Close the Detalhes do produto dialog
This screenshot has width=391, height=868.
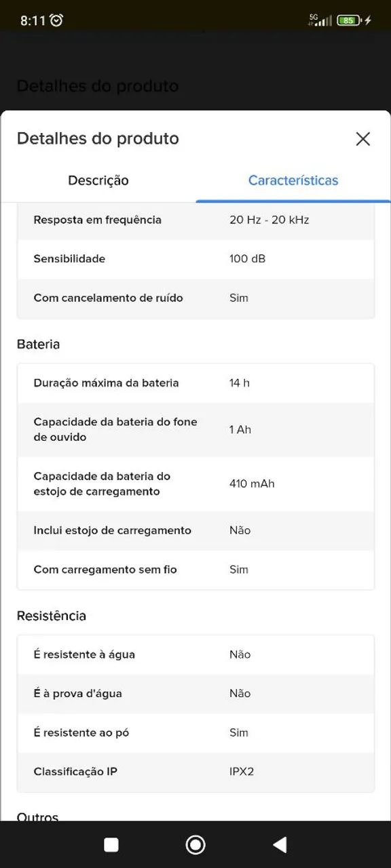363,139
